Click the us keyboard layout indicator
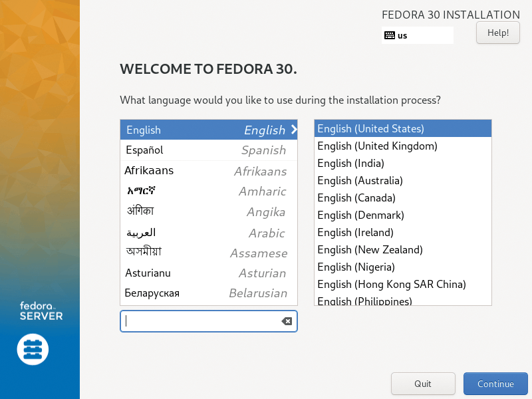This screenshot has height=399, width=532. click(418, 35)
